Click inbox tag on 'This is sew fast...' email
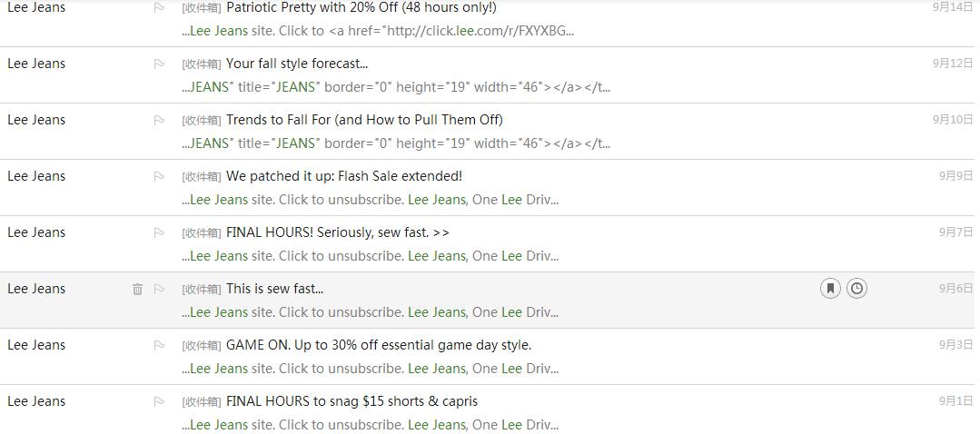This screenshot has height=434, width=980. click(x=202, y=289)
